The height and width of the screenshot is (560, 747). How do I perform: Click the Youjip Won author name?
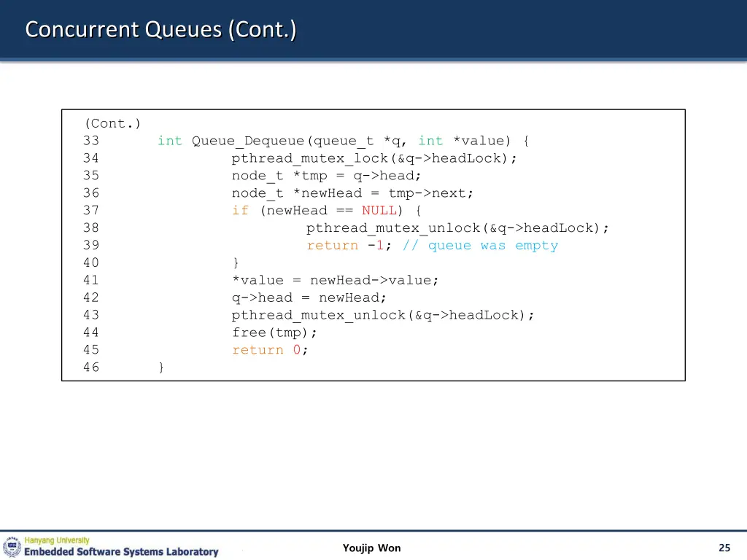[x=371, y=548]
